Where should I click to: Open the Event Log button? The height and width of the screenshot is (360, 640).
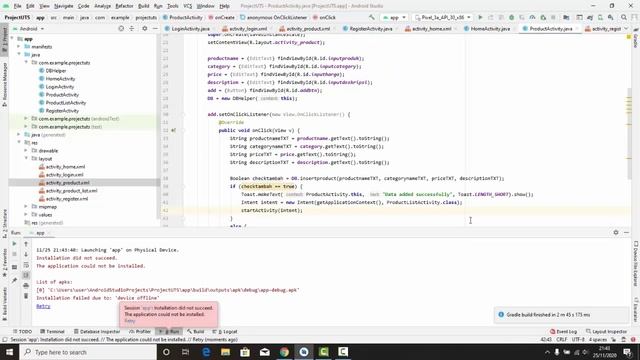(x=563, y=331)
